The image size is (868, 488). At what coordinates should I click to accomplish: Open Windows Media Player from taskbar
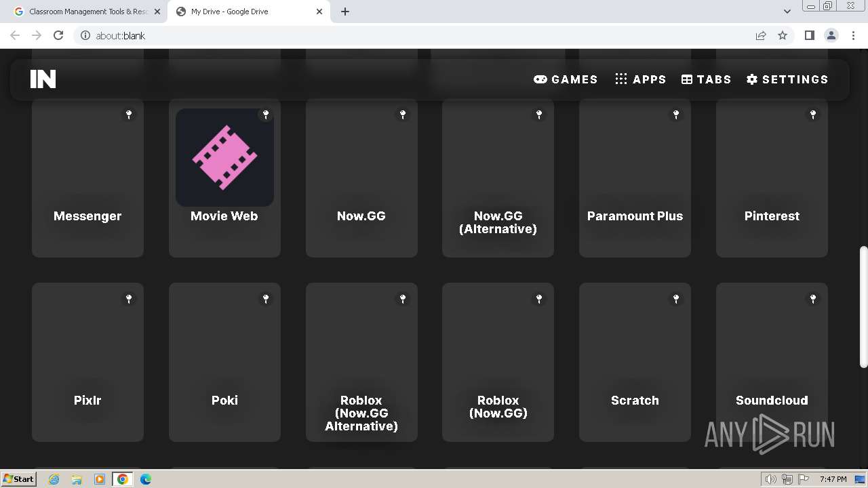coord(100,479)
